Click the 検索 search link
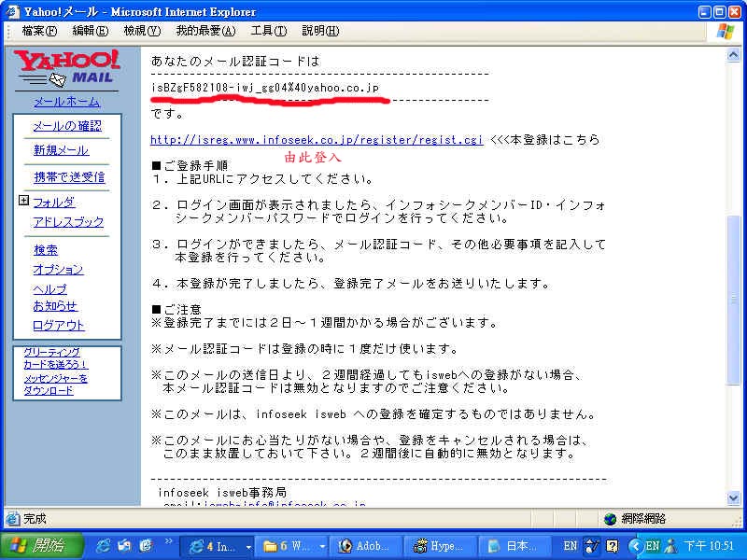This screenshot has width=747, height=560. pyautogui.click(x=46, y=250)
